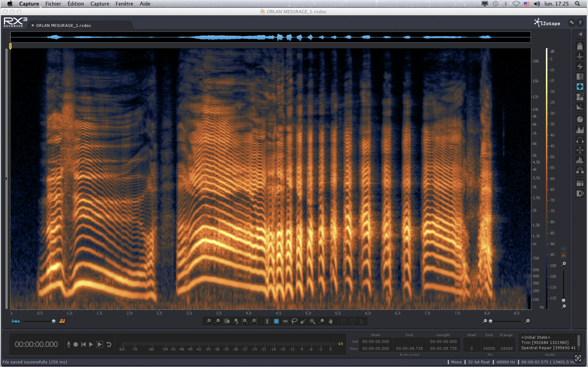Toggle the time-frequency selection tool
The image size is (588, 367).
tap(276, 321)
